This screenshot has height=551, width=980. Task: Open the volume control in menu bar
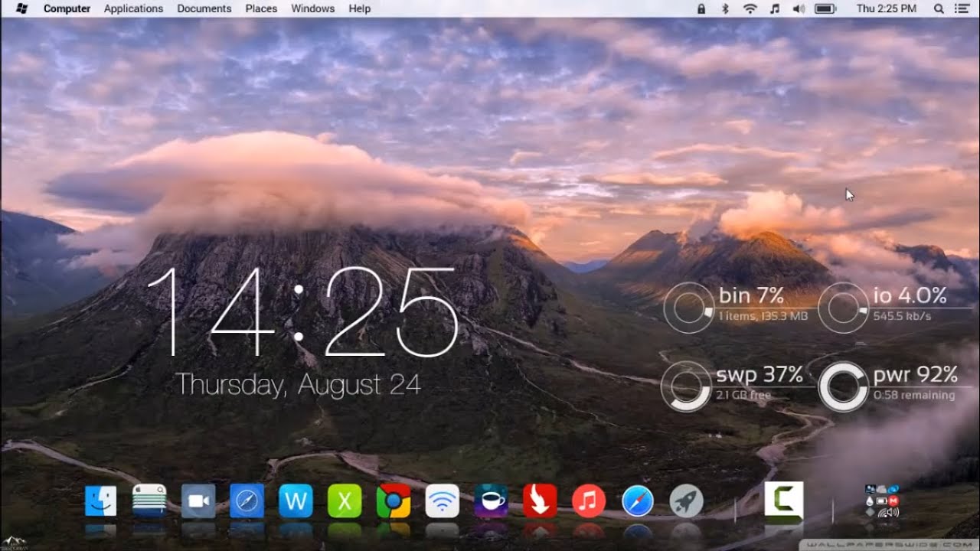pyautogui.click(x=799, y=8)
